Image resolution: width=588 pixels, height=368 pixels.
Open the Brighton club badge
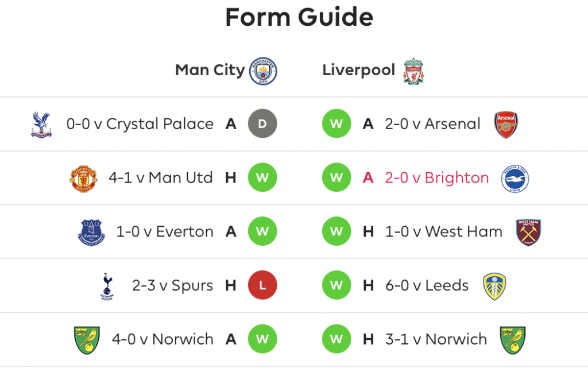[x=515, y=179]
